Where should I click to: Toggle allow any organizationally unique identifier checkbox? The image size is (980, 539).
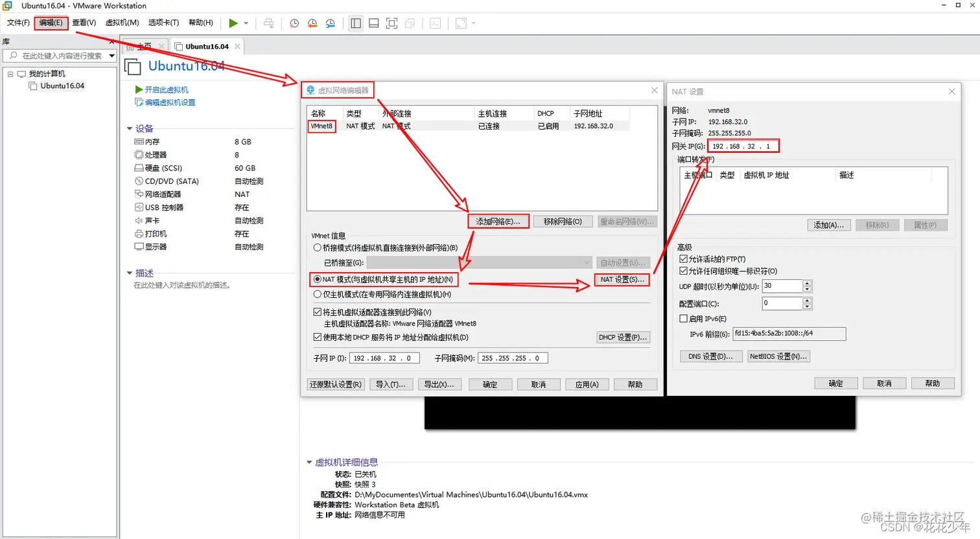click(x=683, y=271)
